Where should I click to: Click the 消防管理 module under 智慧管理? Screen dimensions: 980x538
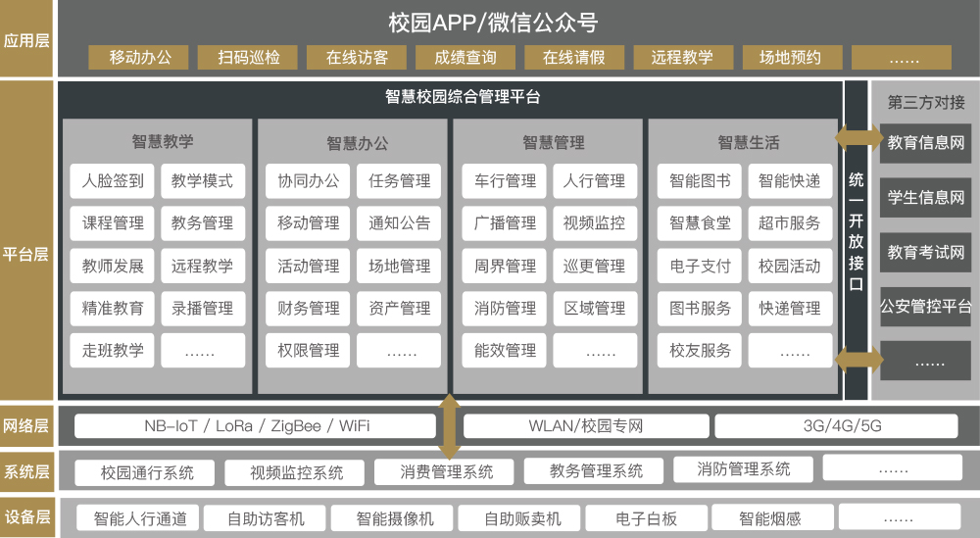click(x=504, y=308)
